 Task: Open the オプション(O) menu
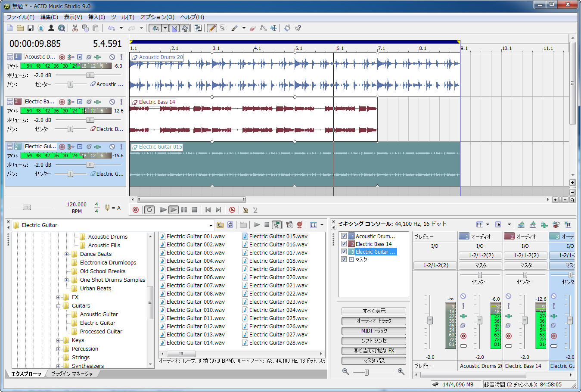(x=157, y=17)
